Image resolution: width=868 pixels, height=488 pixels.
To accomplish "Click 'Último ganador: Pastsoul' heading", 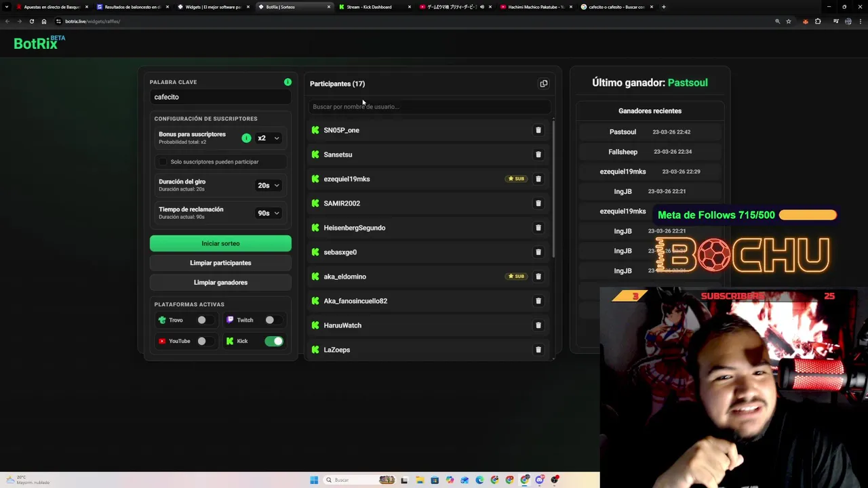I will (650, 83).
